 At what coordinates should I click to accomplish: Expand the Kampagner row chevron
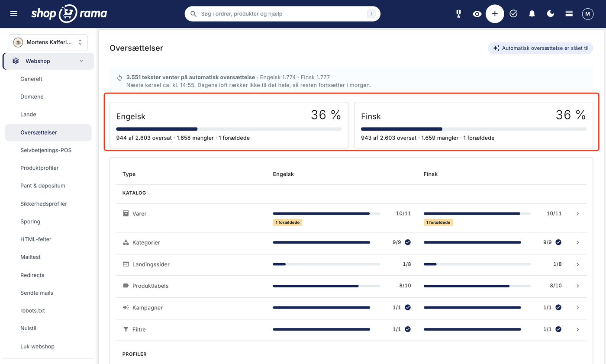coord(578,308)
